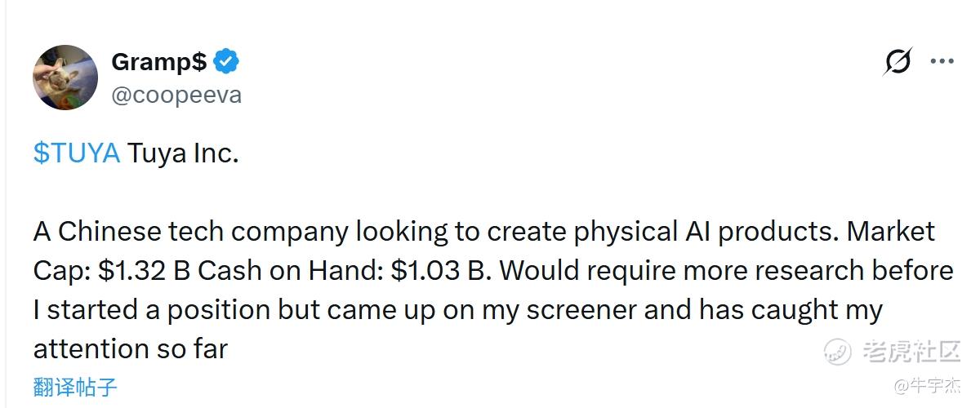Click the 老虎社区 tiger watermark logo

click(x=838, y=352)
